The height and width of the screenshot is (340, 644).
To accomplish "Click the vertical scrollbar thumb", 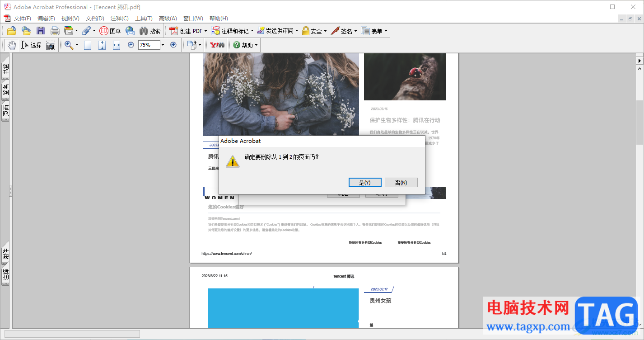I will (639, 123).
